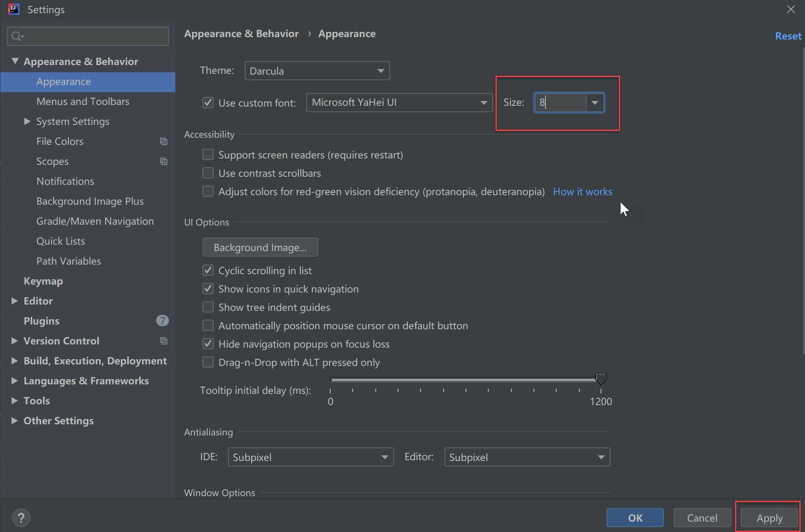Screen dimensions: 805x532
Task: Click the search magnifier icon in settings search
Action: click(x=17, y=37)
